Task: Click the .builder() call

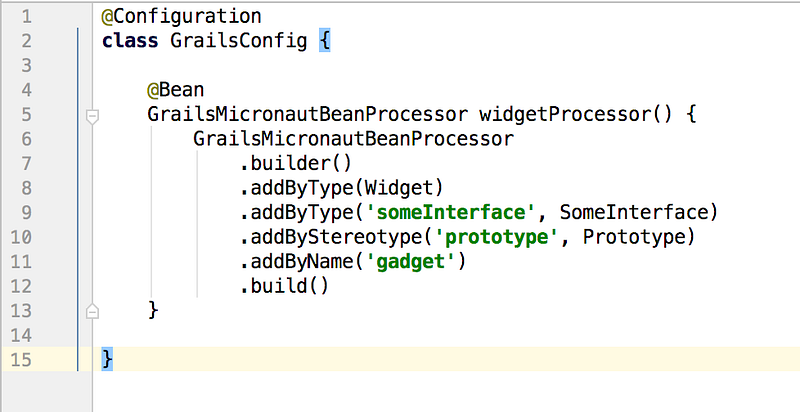Action: pos(296,164)
